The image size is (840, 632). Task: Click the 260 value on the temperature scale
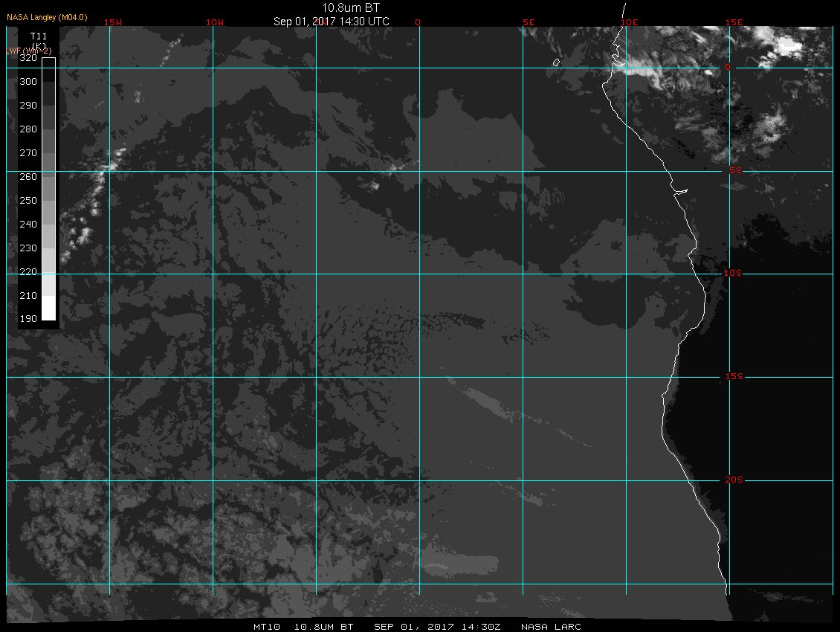tap(28, 177)
